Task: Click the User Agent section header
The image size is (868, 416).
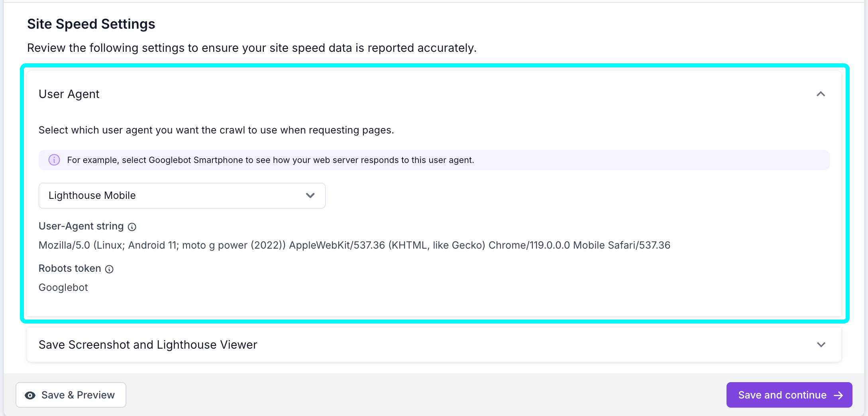Action: [69, 94]
